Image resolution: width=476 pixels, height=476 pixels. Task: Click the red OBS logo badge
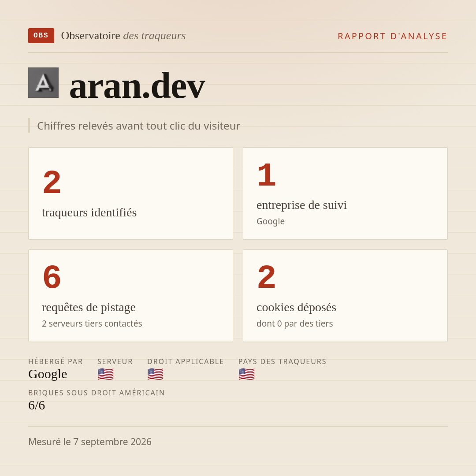click(x=41, y=36)
